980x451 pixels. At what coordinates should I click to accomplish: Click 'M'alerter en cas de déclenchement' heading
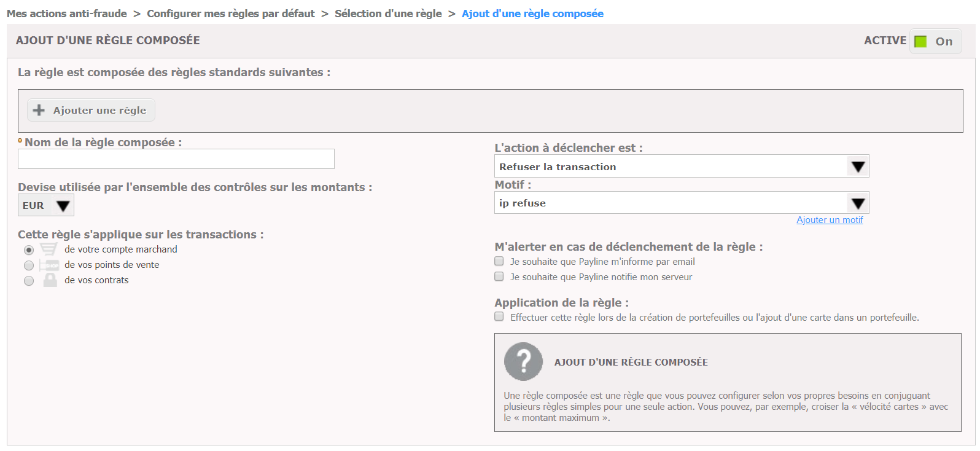pos(629,246)
